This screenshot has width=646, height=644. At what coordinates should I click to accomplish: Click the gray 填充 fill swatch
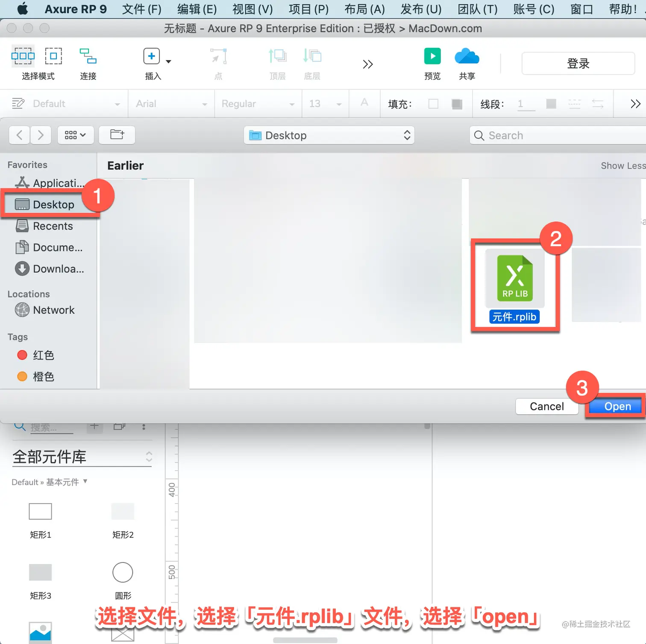457,104
